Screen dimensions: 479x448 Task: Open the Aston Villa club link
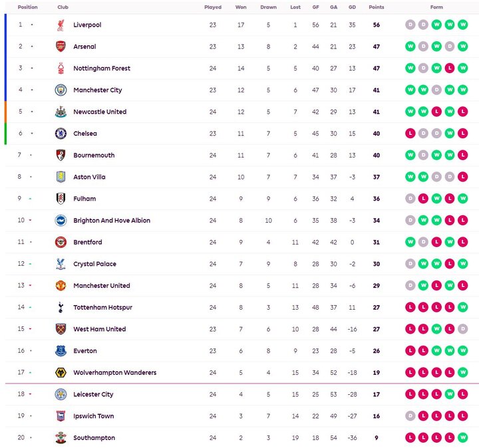point(89,177)
